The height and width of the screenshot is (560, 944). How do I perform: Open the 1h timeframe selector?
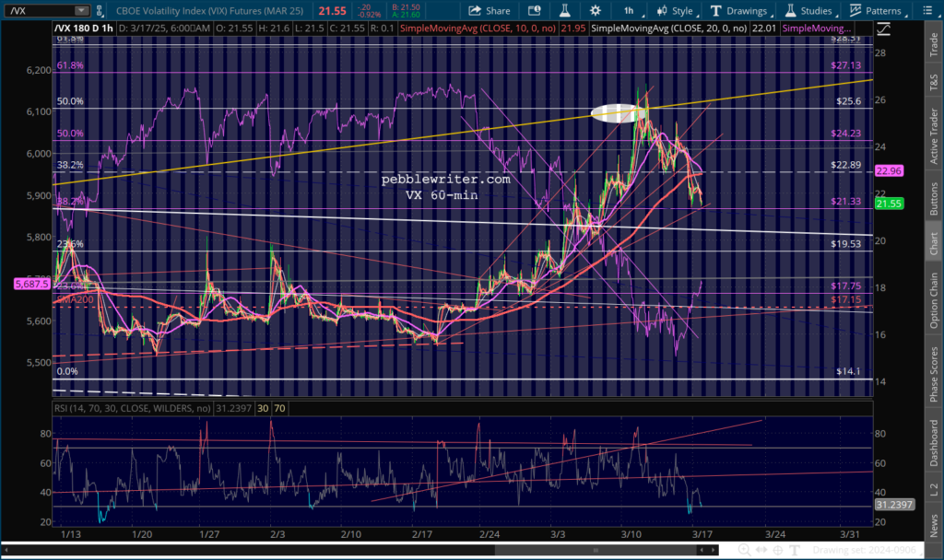point(629,11)
